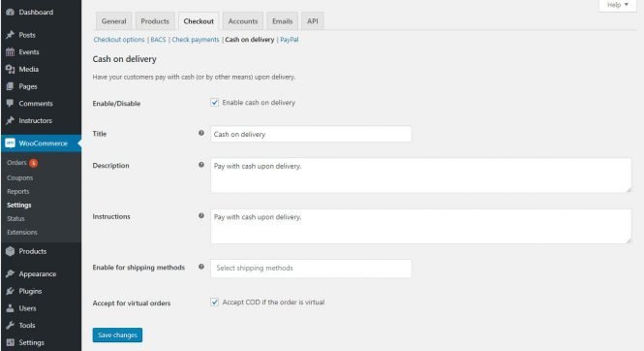This screenshot has height=351, width=644.
Task: Open WooCommerce Settings submenu item
Action: 19,206
